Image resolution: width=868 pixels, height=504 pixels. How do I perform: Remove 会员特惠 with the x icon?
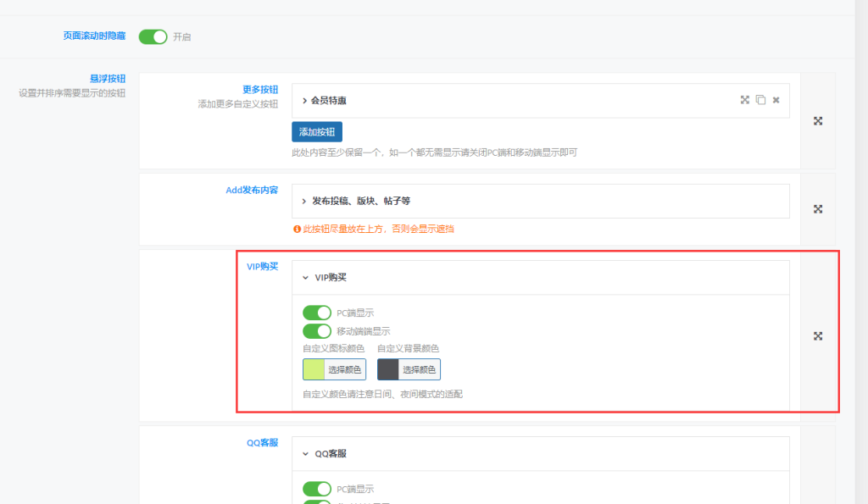pos(776,100)
